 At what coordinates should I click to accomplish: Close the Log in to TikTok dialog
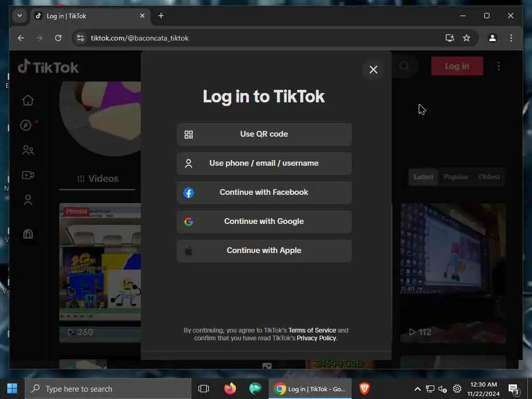click(x=373, y=70)
